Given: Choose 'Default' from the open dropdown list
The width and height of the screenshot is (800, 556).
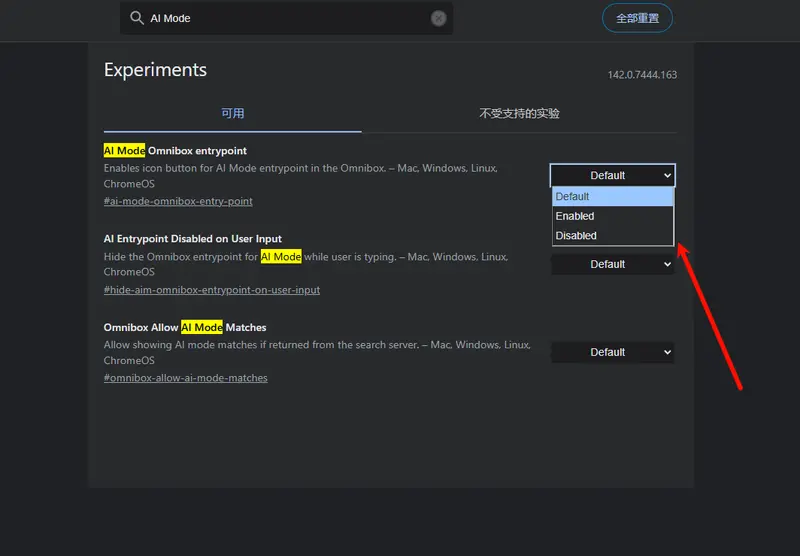Looking at the screenshot, I should pos(612,197).
